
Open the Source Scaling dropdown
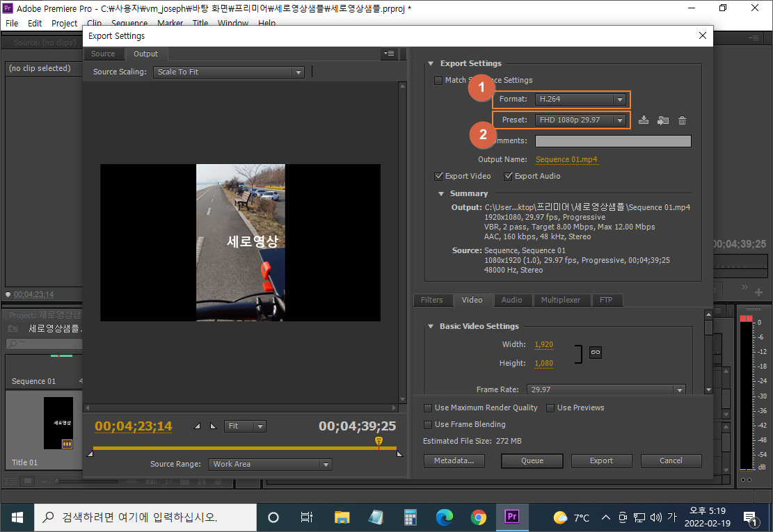coord(229,72)
